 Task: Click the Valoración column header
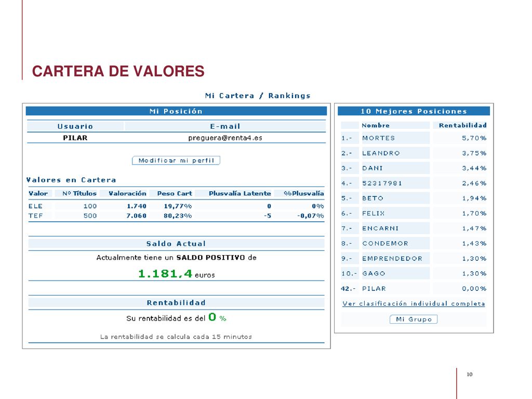click(x=127, y=193)
